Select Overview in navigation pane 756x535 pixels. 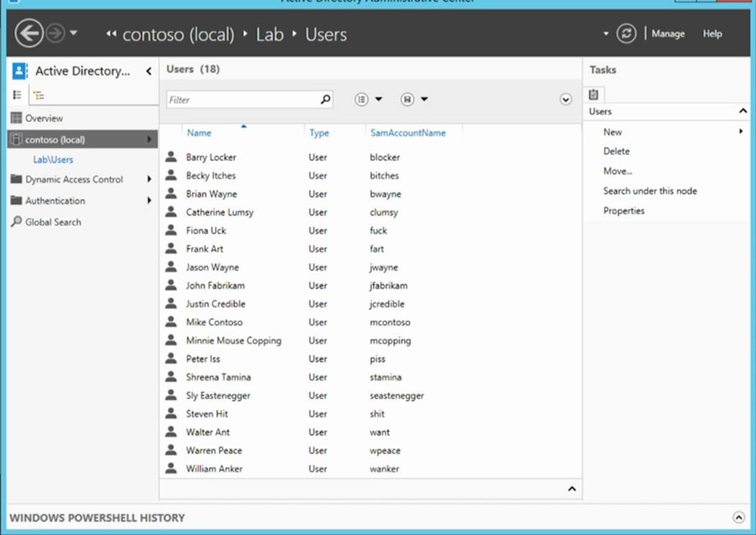coord(44,118)
